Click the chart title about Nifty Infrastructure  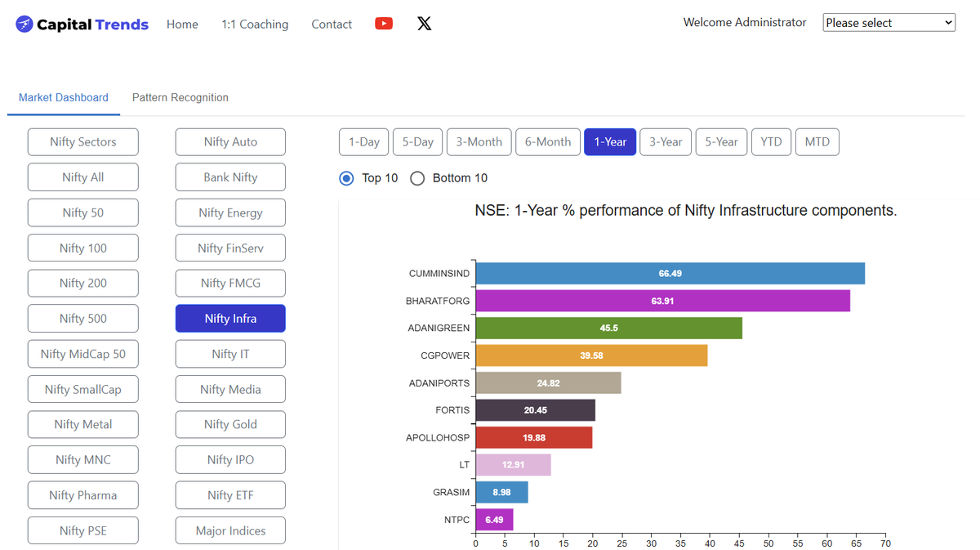[686, 211]
